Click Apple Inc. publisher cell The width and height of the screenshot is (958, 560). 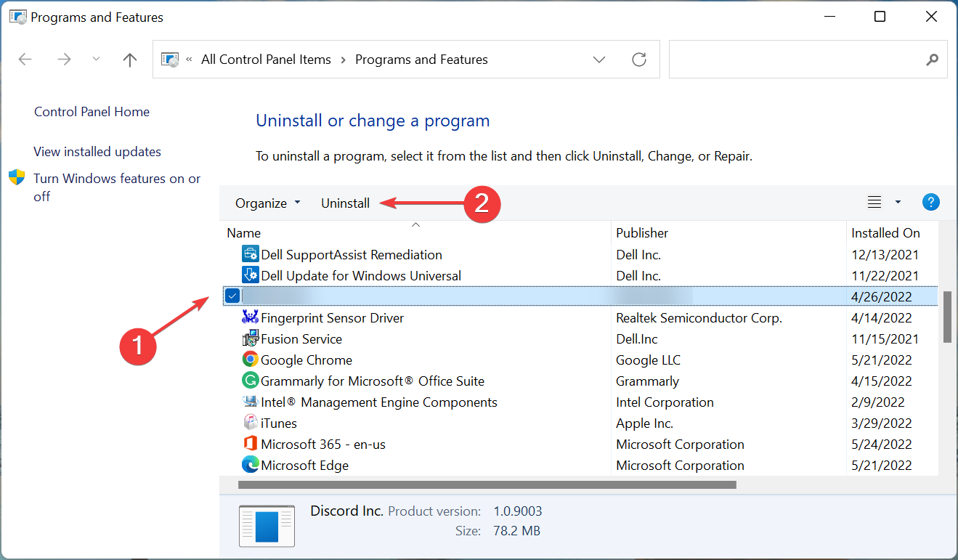645,423
